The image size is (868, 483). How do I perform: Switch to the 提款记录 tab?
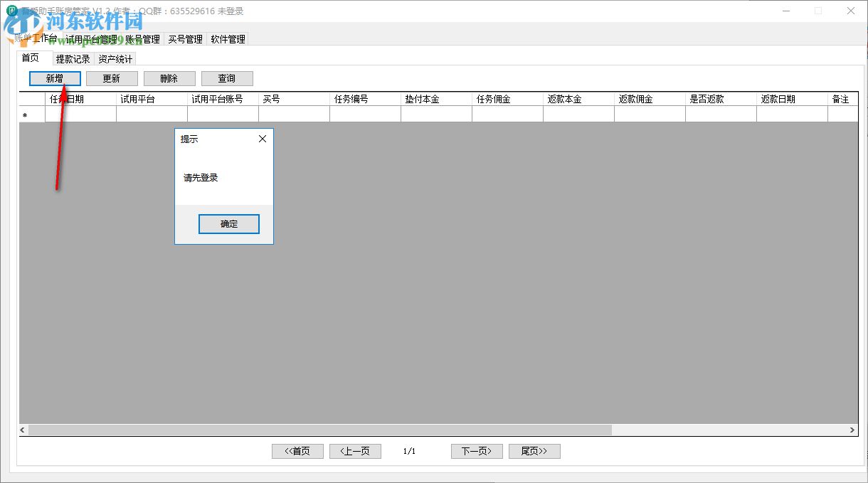tap(73, 59)
